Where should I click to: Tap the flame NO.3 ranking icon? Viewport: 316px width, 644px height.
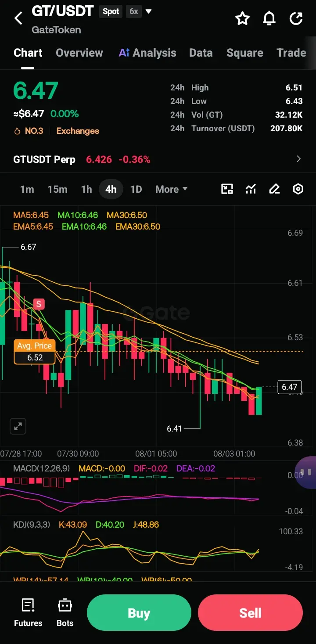pyautogui.click(x=18, y=131)
